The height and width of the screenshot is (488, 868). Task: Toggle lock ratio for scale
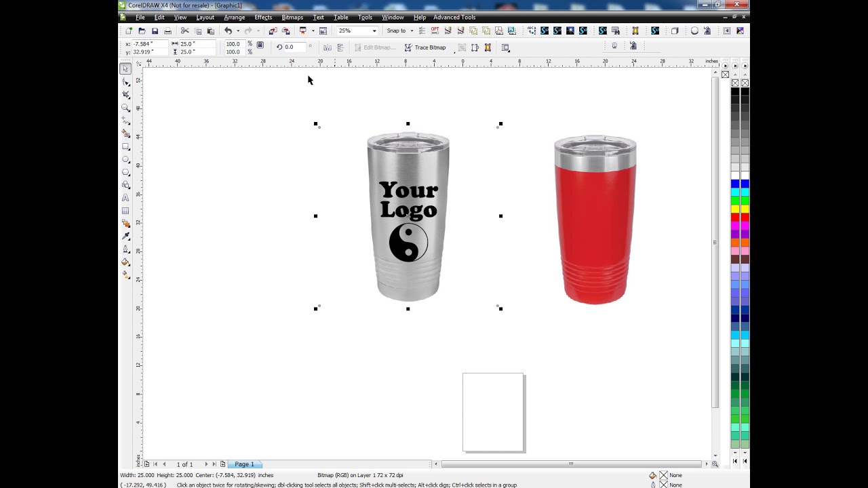(260, 45)
